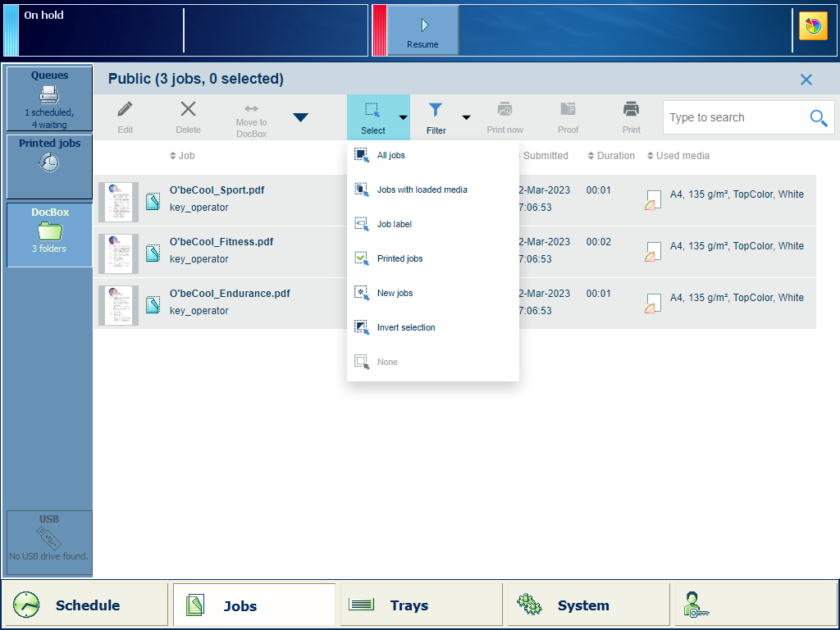This screenshot has width=840, height=630.
Task: Choose All jobs from Select menu
Action: 433,155
